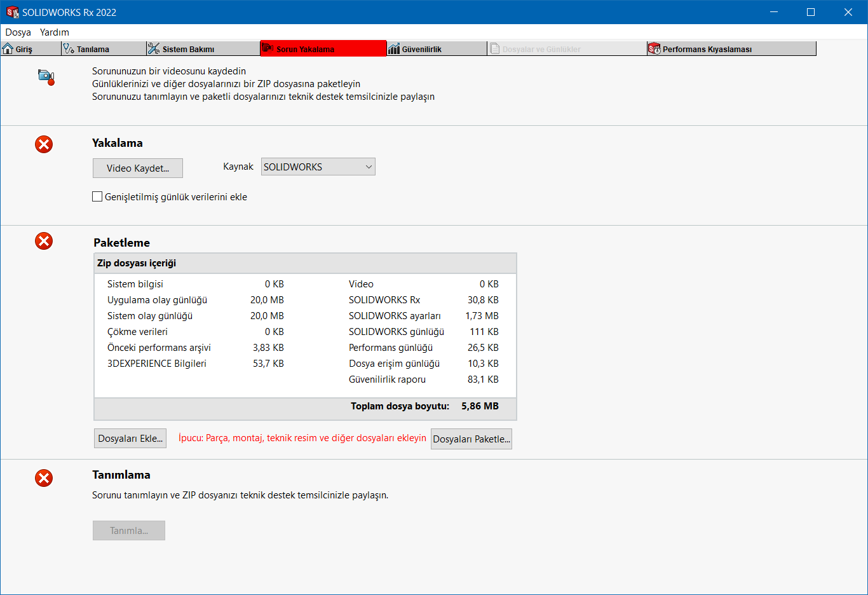Click the Paketleme section heading
The height and width of the screenshot is (595, 868).
click(x=122, y=243)
